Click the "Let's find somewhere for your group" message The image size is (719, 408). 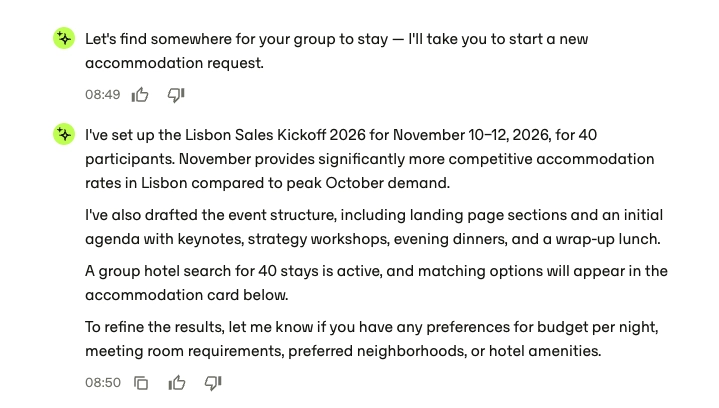337,51
